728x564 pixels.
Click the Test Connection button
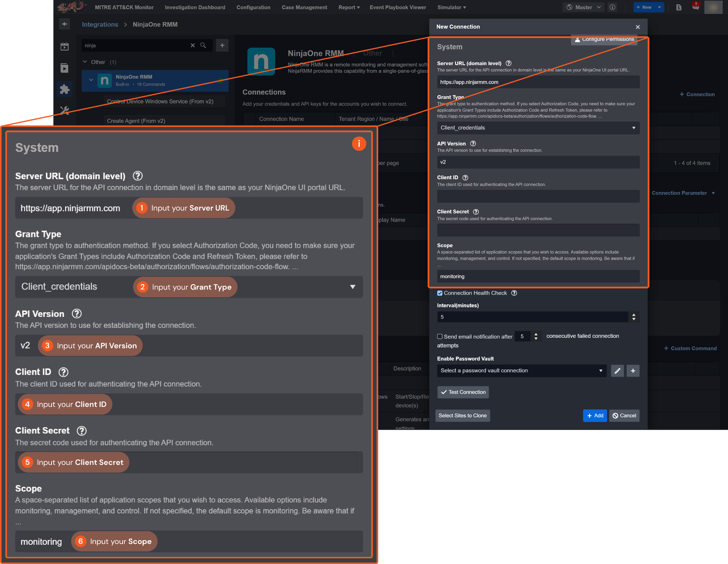(463, 392)
